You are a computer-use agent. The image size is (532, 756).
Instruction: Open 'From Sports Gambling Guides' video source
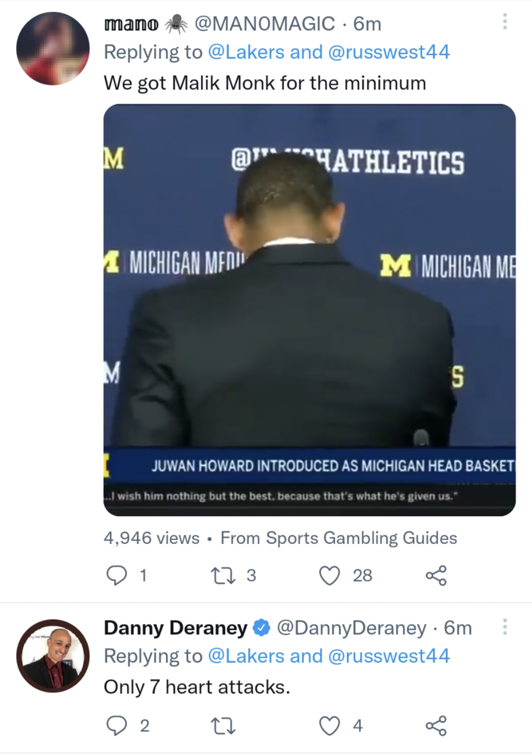click(x=339, y=538)
